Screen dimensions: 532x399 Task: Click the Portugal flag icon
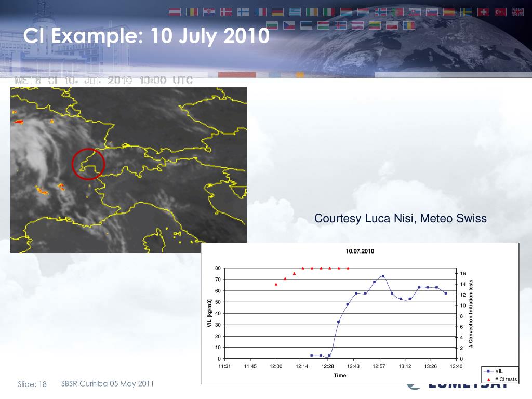pos(397,12)
